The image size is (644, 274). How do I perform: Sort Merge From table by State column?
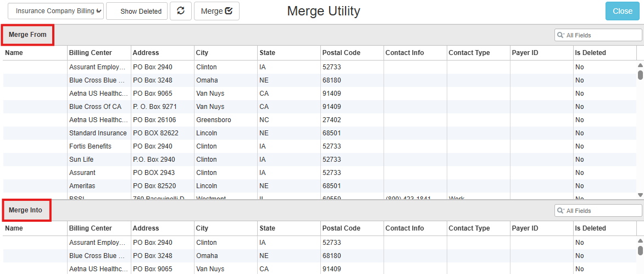click(x=288, y=53)
